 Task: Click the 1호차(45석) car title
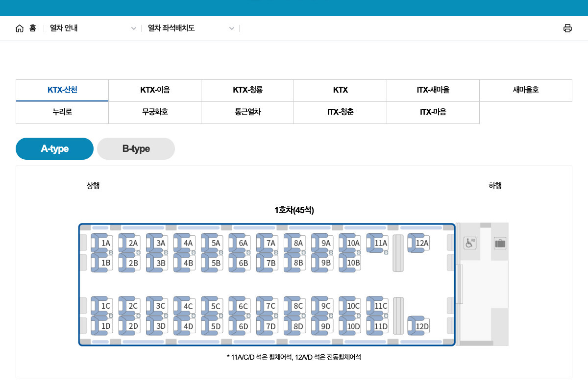pos(294,210)
